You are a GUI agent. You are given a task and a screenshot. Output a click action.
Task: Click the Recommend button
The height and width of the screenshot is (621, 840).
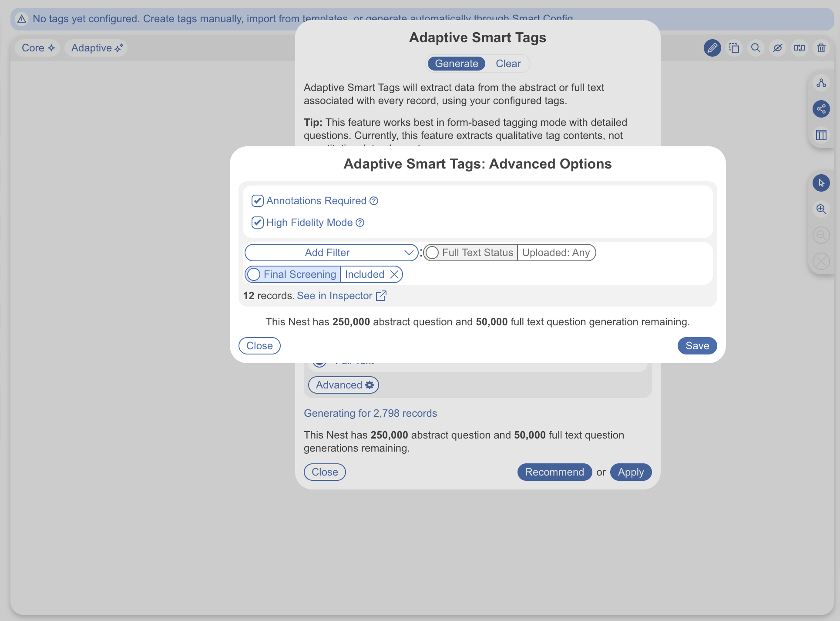tap(554, 472)
